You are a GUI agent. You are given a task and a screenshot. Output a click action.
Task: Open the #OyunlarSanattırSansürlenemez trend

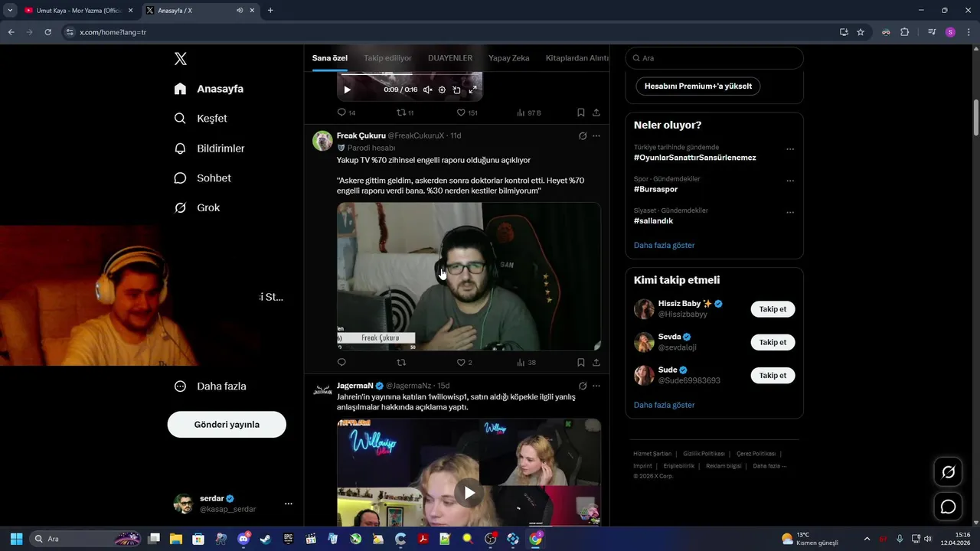[x=694, y=158]
